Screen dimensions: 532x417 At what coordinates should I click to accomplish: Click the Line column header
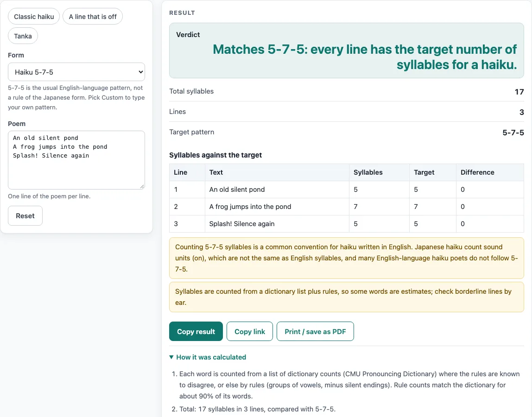click(187, 172)
